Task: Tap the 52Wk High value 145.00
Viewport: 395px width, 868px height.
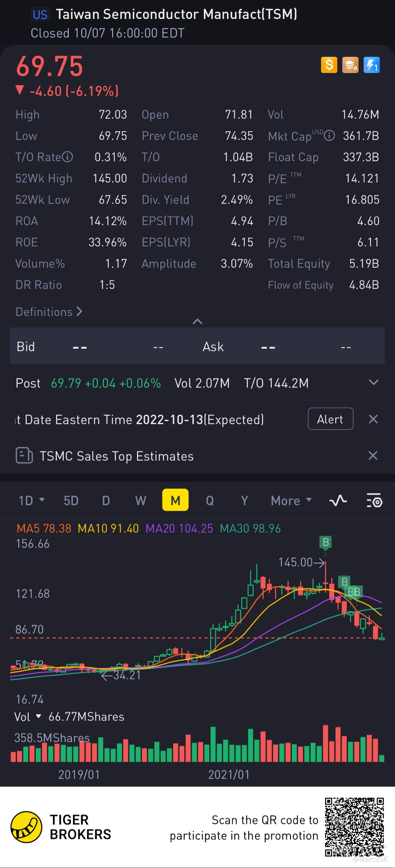Action: click(110, 178)
